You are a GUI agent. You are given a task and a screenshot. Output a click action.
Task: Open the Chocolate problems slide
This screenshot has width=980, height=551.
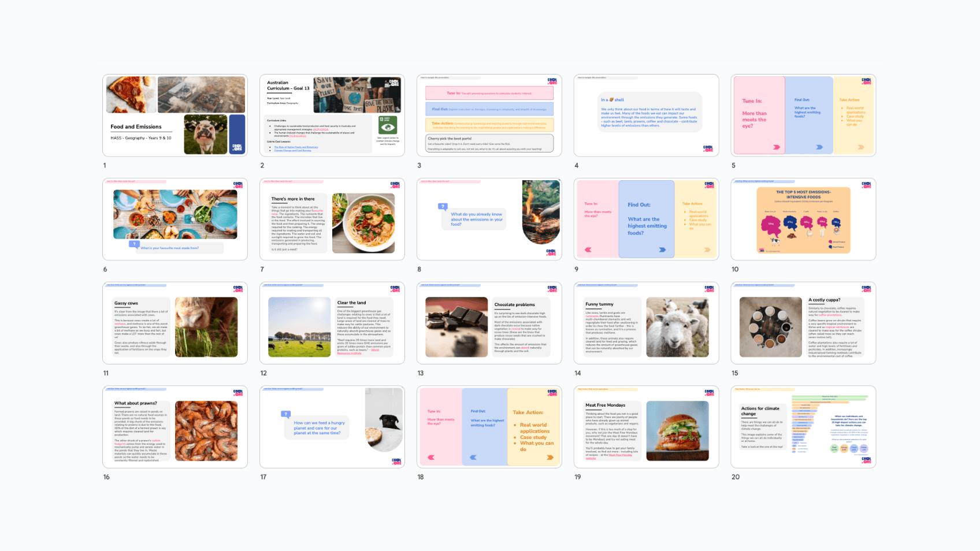[489, 323]
